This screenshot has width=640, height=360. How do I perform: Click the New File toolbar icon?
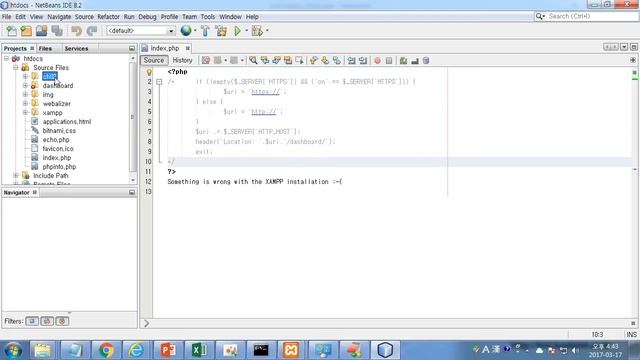(x=11, y=31)
